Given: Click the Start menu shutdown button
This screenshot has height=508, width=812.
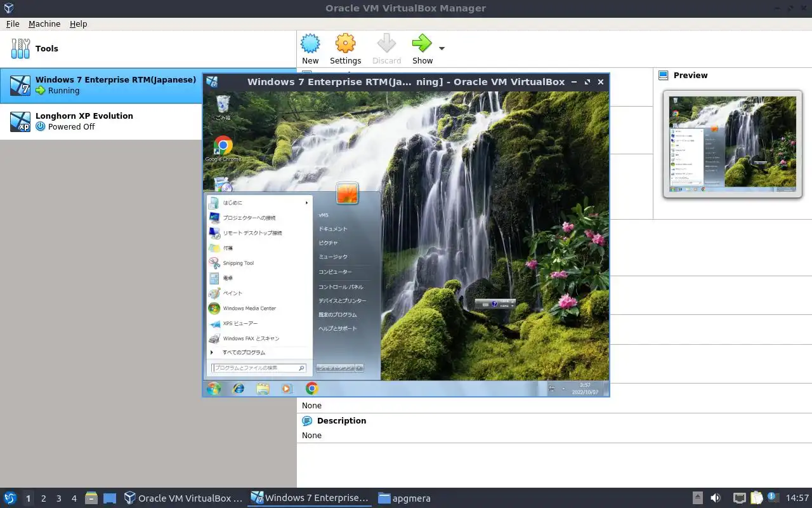Looking at the screenshot, I should tap(335, 368).
